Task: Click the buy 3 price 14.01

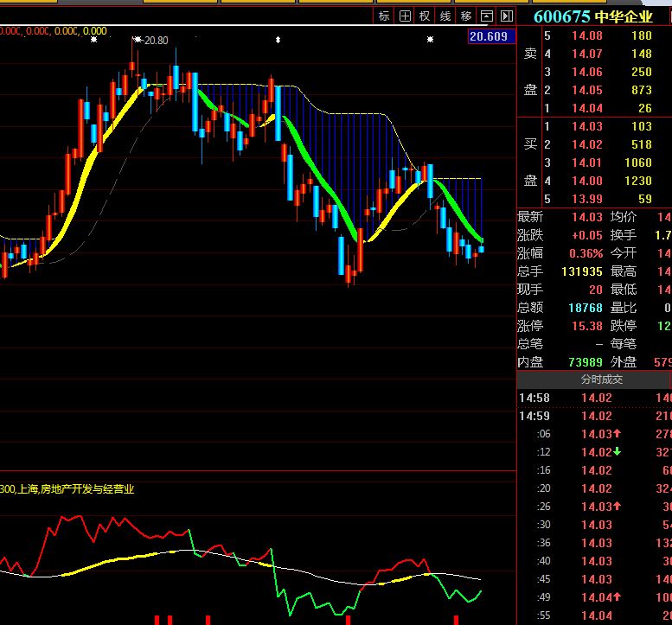Action: coord(586,163)
